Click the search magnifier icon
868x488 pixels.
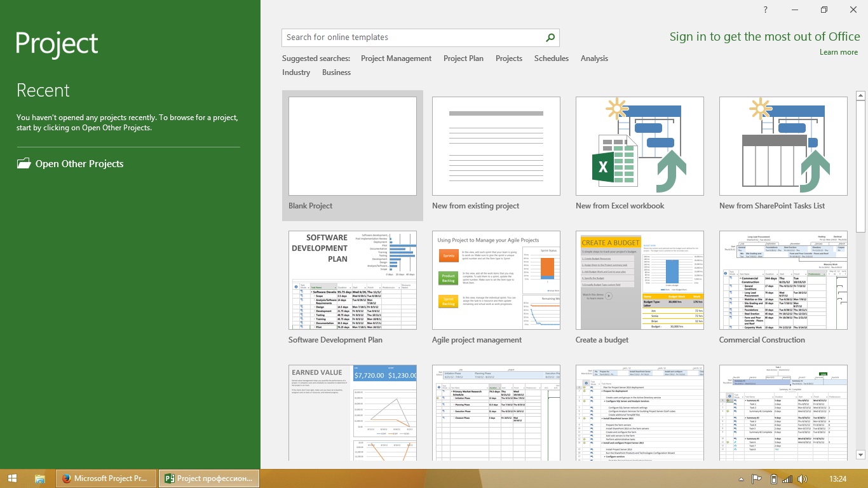[550, 37]
